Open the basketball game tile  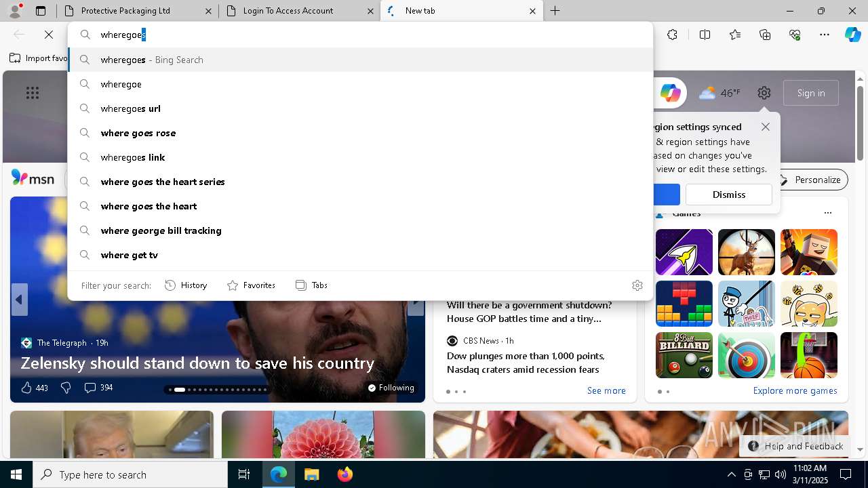click(x=809, y=355)
